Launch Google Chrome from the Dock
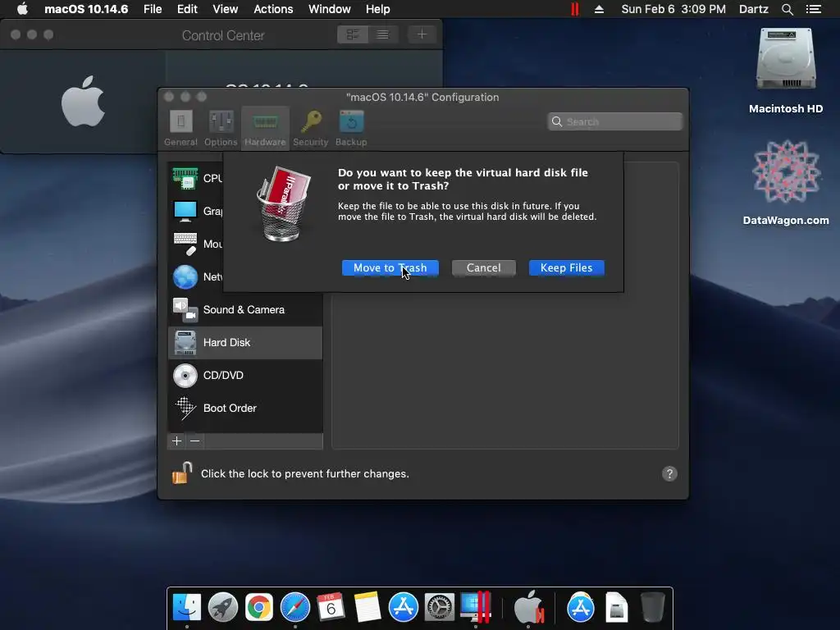840x630 pixels. [258, 607]
